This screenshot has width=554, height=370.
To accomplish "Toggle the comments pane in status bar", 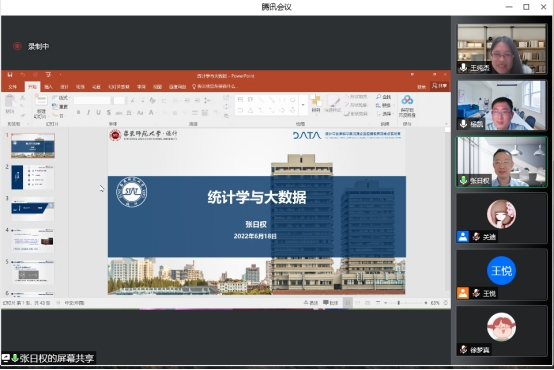I will click(x=331, y=303).
